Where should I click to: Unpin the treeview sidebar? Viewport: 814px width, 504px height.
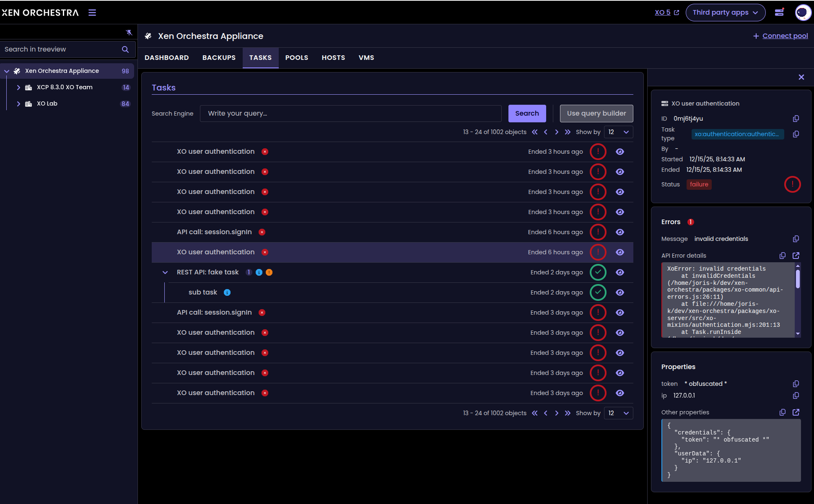[129, 33]
